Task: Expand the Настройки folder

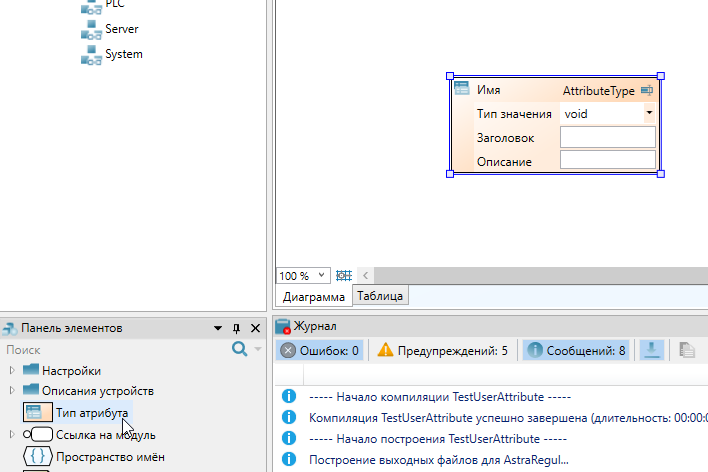Action: click(12, 370)
